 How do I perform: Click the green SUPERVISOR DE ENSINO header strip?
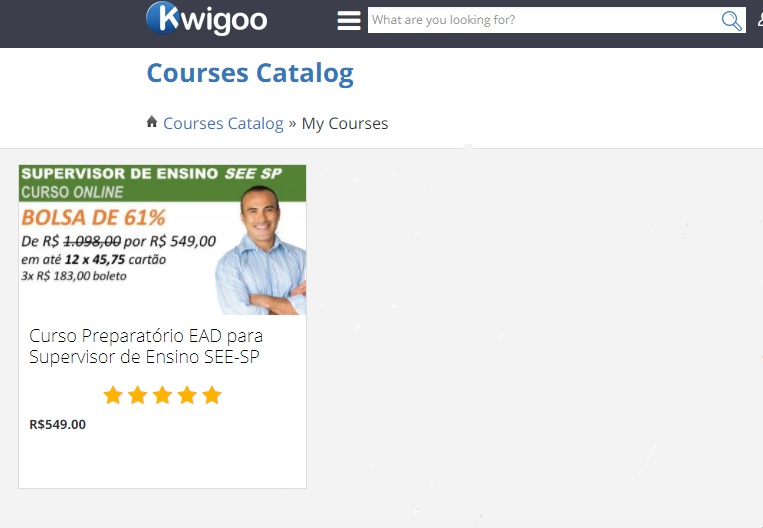pyautogui.click(x=163, y=183)
